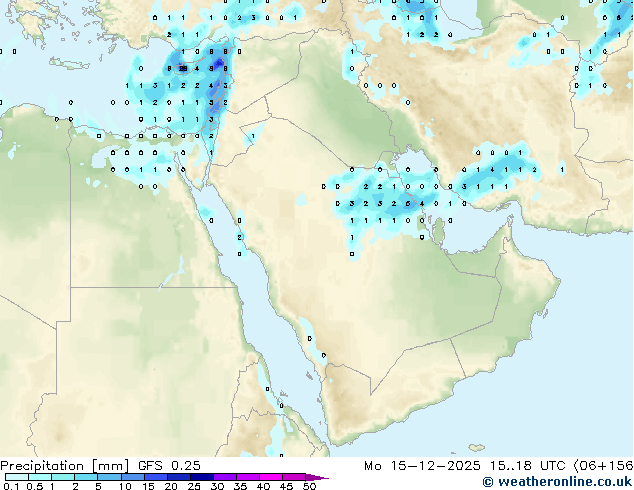Image resolution: width=634 pixels, height=490 pixels.
Task: Click the legend label '50'
Action: [309, 486]
